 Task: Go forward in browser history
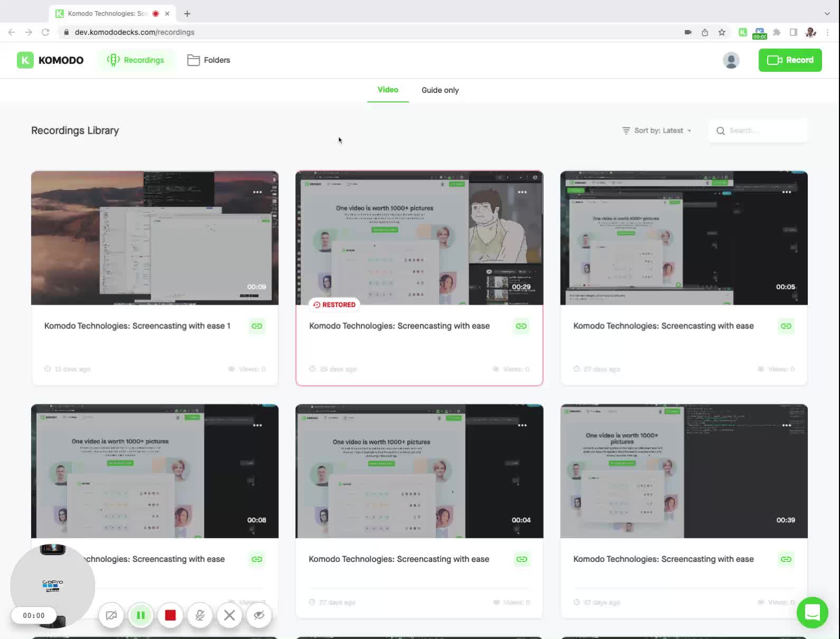coord(29,32)
